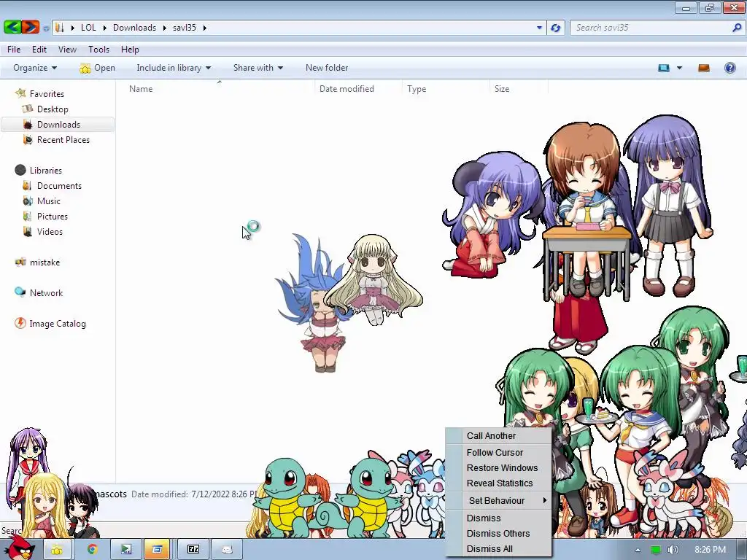Open the recent pages dropdown beside Forward
The height and width of the screenshot is (560, 747).
(x=46, y=28)
